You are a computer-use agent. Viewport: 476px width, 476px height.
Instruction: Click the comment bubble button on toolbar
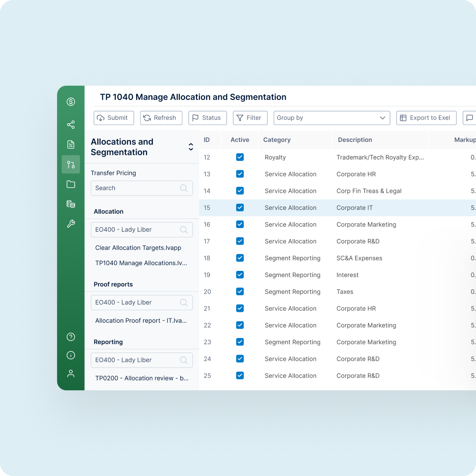(470, 118)
